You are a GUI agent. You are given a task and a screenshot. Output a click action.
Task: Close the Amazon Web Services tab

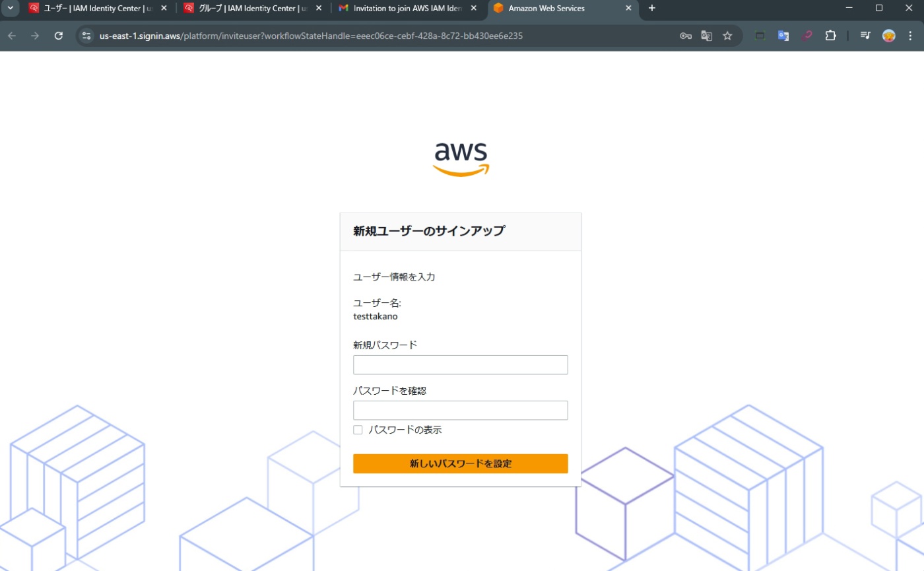coord(628,9)
